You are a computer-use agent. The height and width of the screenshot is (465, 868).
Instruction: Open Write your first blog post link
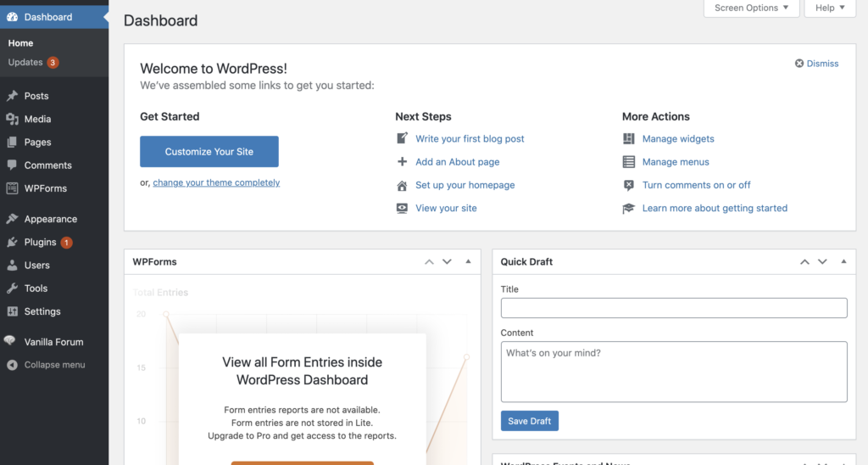pos(470,138)
